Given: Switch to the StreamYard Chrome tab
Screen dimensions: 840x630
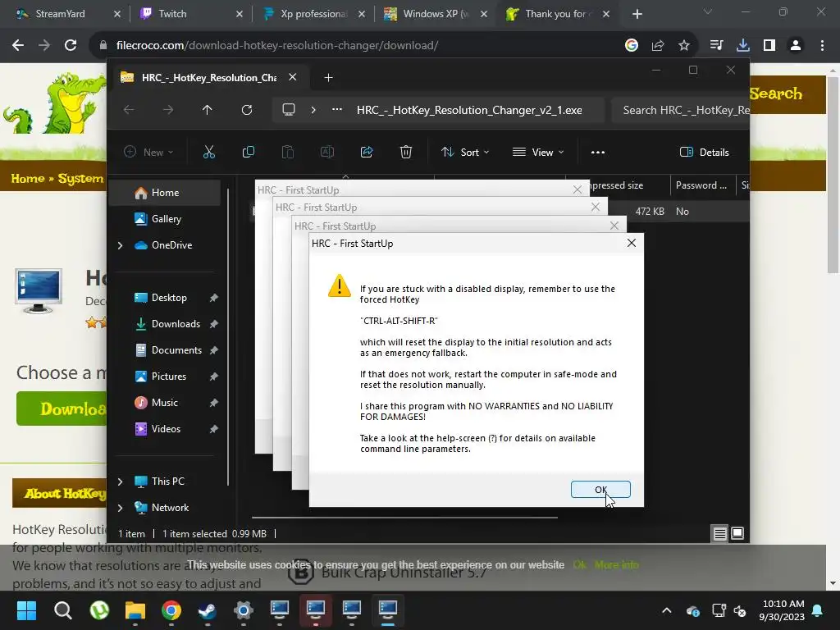Looking at the screenshot, I should pyautogui.click(x=62, y=14).
